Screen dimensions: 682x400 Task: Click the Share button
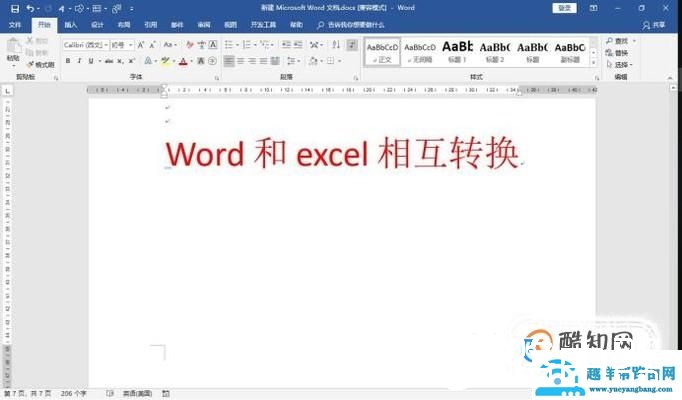(x=654, y=25)
